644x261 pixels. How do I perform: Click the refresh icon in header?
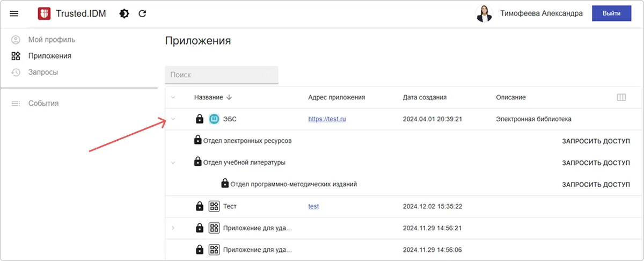(x=142, y=13)
